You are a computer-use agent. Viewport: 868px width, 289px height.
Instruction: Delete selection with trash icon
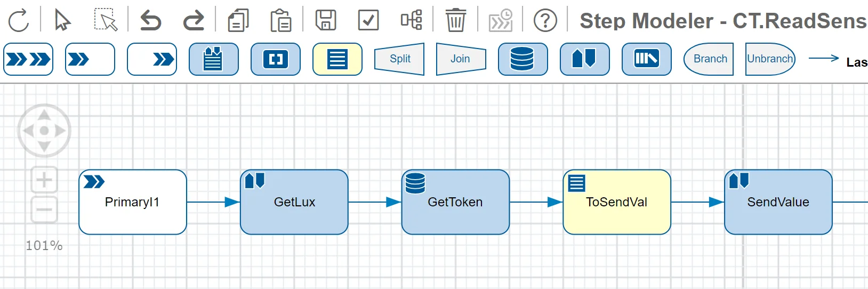tap(455, 20)
